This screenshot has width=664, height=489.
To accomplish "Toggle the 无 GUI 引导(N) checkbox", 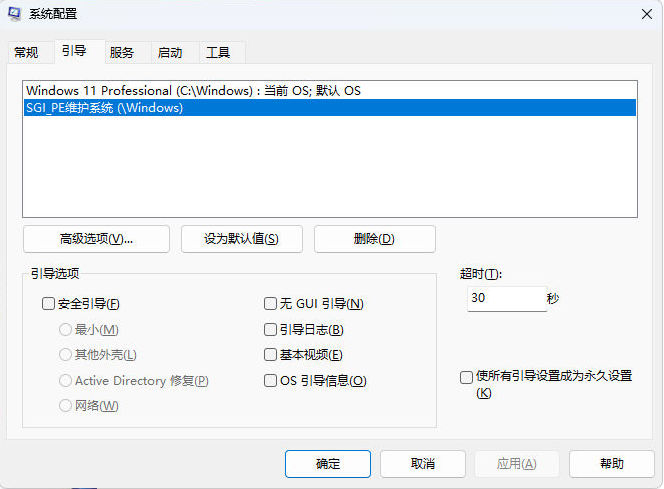I will (270, 304).
